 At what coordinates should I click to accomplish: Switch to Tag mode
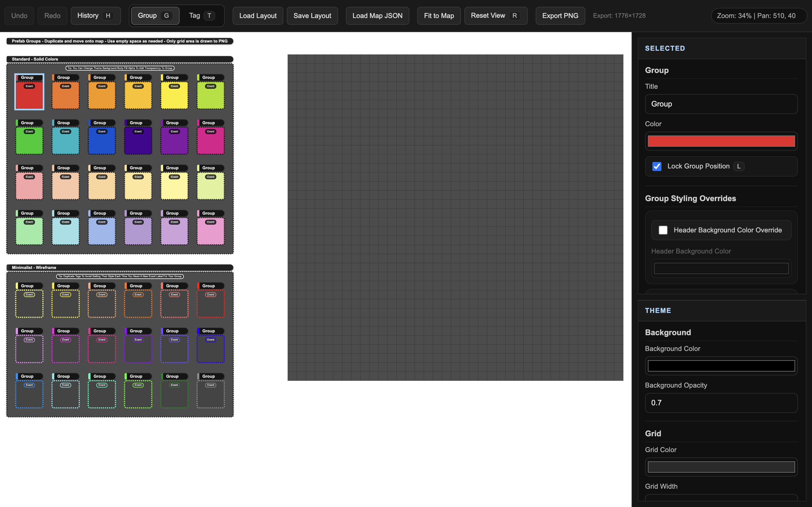coord(201,16)
